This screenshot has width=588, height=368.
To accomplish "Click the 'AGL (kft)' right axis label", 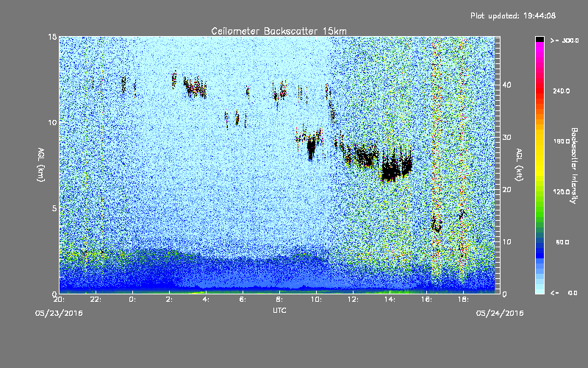I will (519, 165).
